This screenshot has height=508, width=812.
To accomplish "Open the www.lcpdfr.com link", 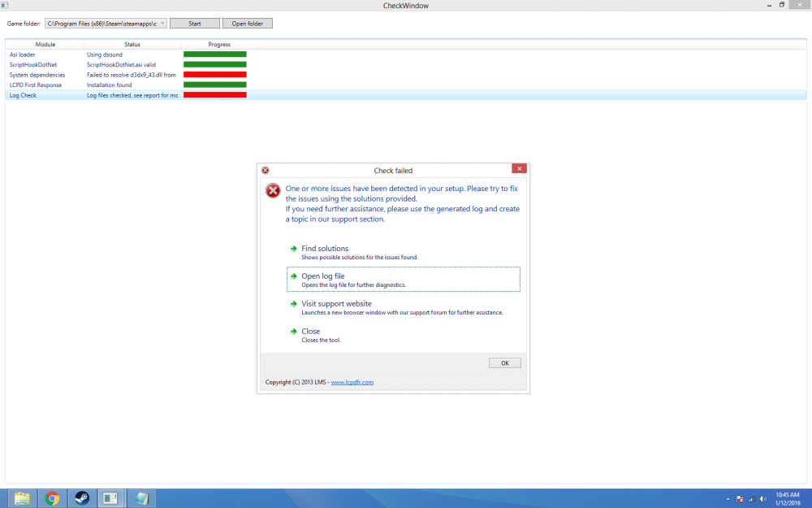I will pyautogui.click(x=352, y=382).
